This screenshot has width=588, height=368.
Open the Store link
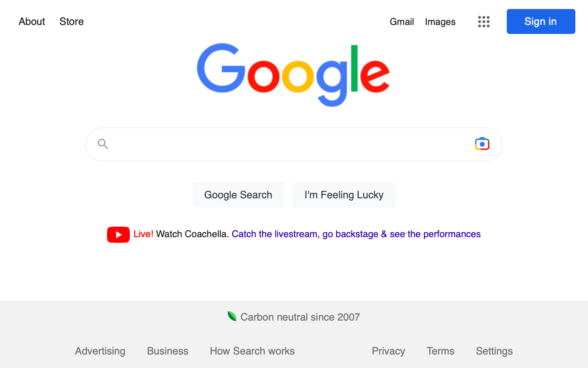[71, 22]
